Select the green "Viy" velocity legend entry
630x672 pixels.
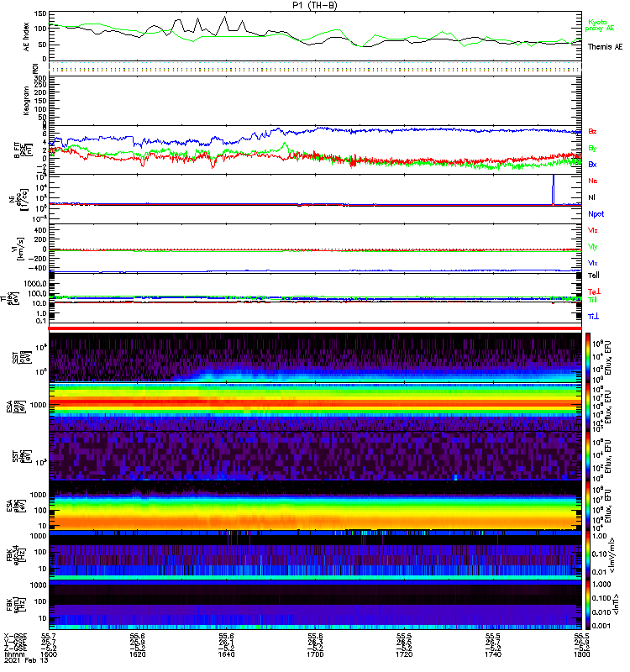(593, 247)
